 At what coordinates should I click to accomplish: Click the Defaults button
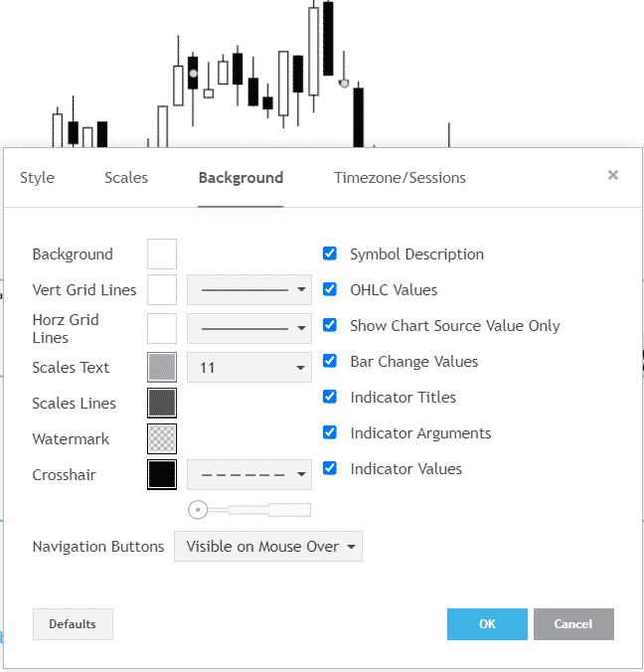[x=73, y=624]
